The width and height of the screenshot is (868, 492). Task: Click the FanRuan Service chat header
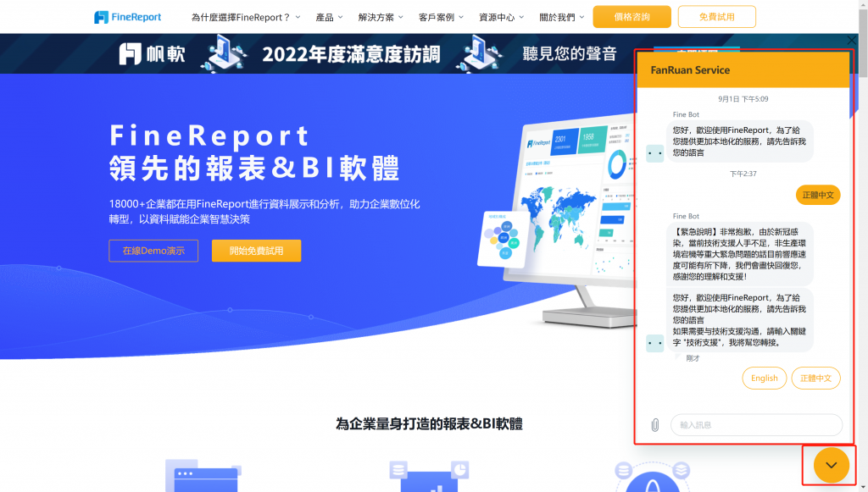point(743,70)
